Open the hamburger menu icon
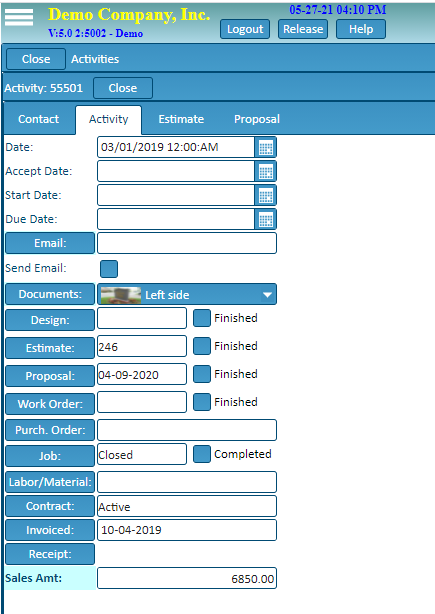Viewport: 435px width, 614px height. (18, 17)
